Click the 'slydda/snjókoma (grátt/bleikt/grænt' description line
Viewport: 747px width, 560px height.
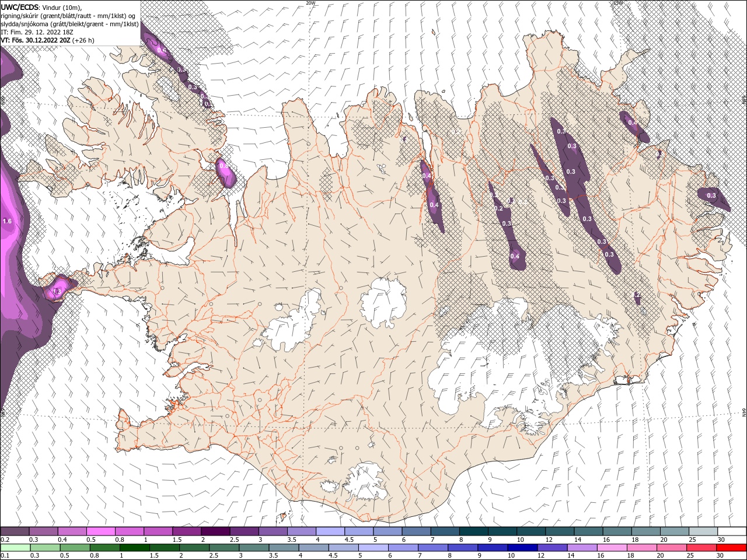pos(70,24)
